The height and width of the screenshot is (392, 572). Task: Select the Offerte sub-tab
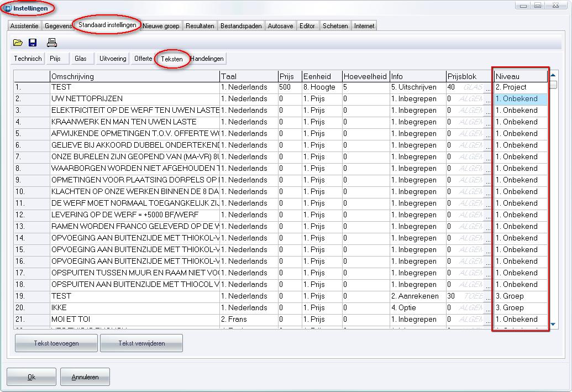point(143,59)
